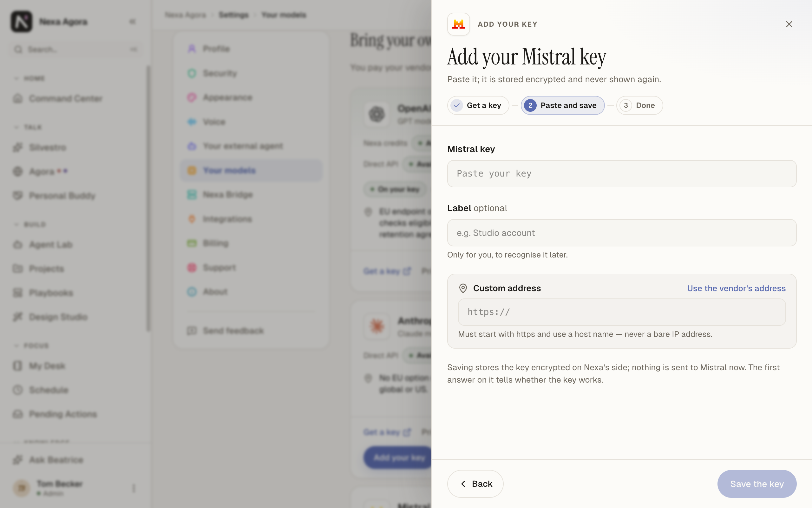Open Design Studio in sidebar

point(76,317)
